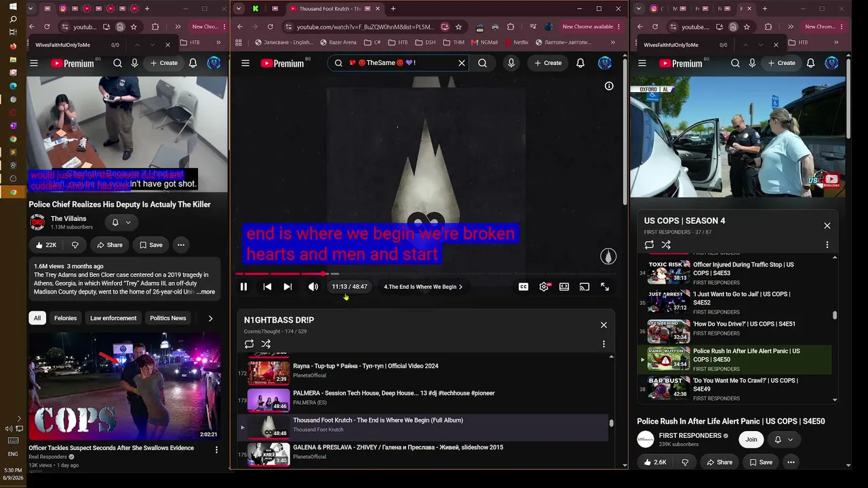
Task: Open NGMail bookmark in center Chrome
Action: (484, 42)
